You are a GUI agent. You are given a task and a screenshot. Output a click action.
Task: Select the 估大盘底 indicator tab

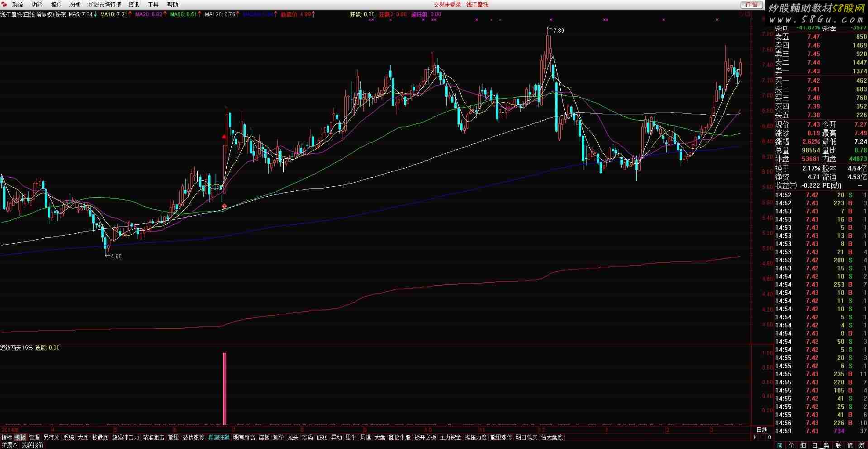(x=552, y=437)
